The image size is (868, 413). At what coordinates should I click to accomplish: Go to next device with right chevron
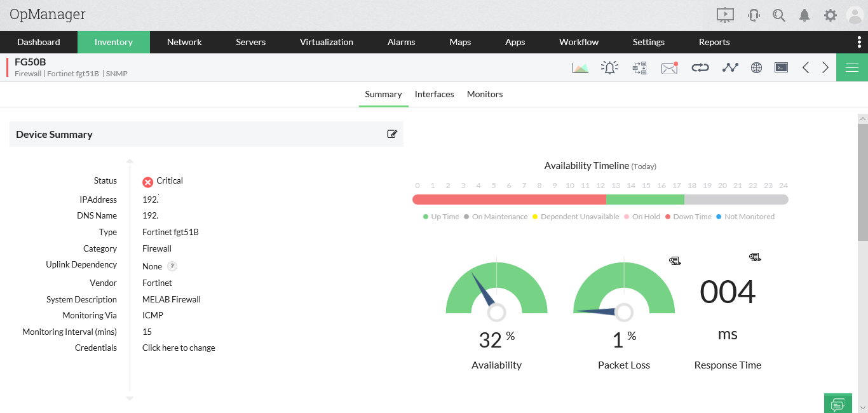[825, 67]
